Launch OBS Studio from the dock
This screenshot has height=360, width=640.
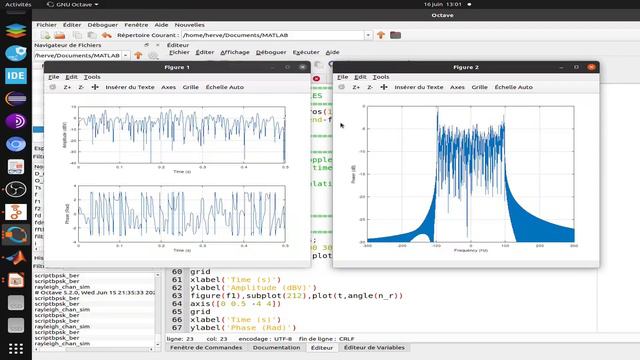coord(16,189)
